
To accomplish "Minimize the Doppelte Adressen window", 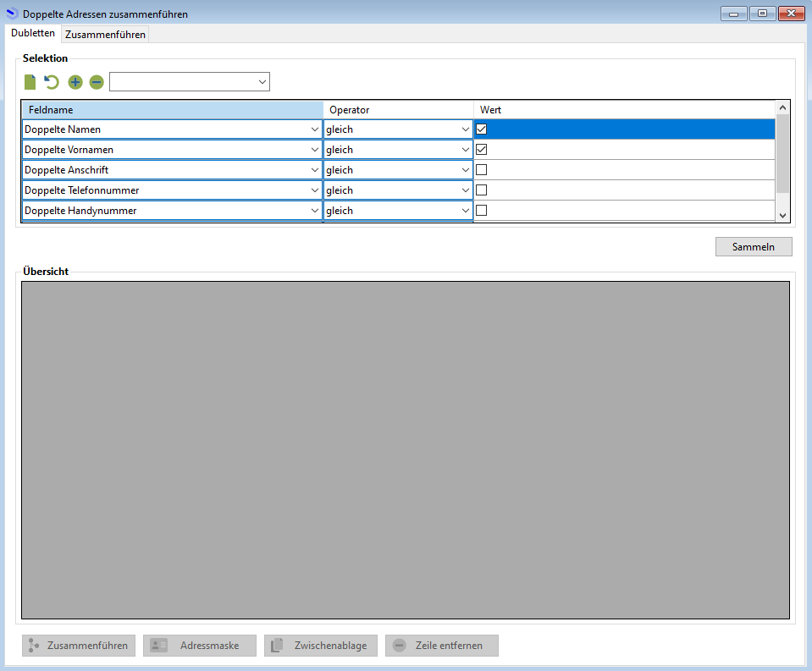I will [734, 14].
